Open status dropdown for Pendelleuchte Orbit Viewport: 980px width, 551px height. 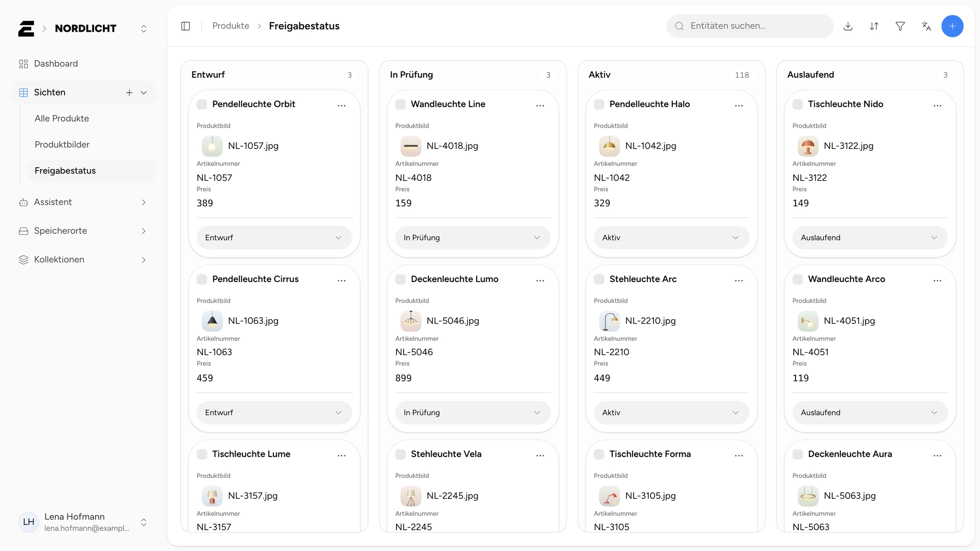tap(274, 238)
